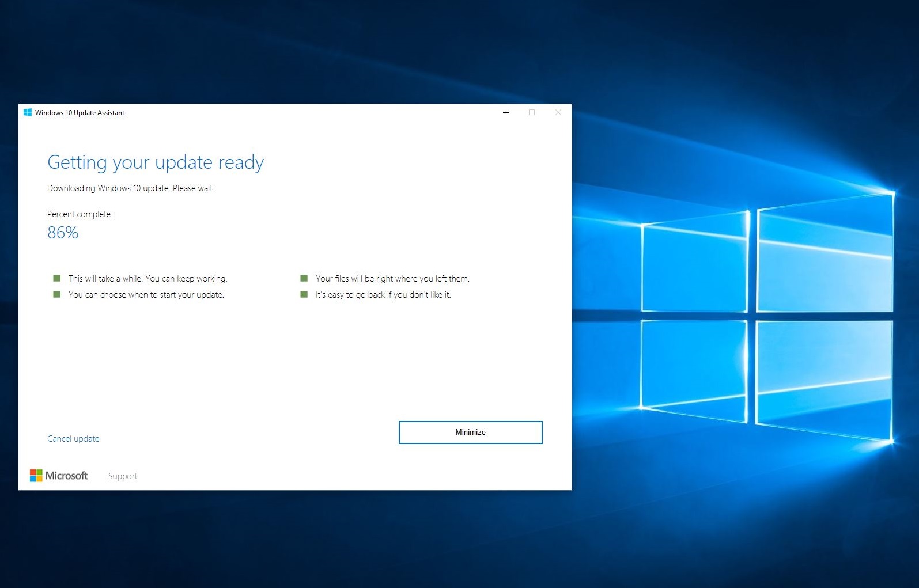
Task: Click 'You can choose when to start' text
Action: [x=146, y=295]
